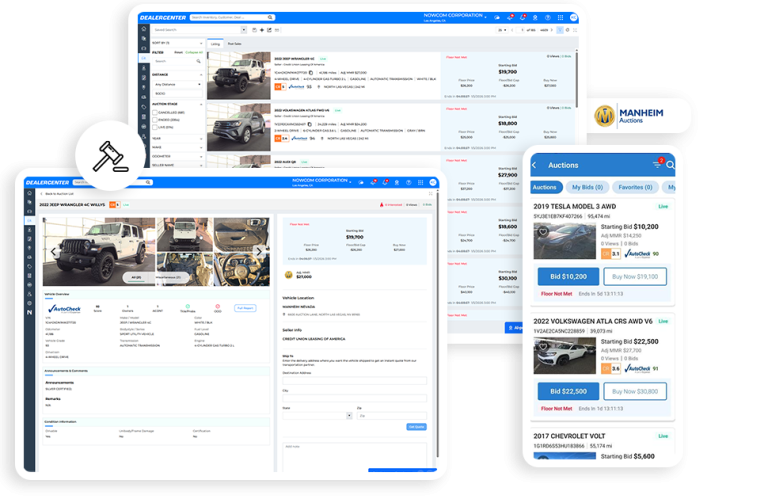
Task: Click the Bid $22,500 button
Action: point(568,391)
